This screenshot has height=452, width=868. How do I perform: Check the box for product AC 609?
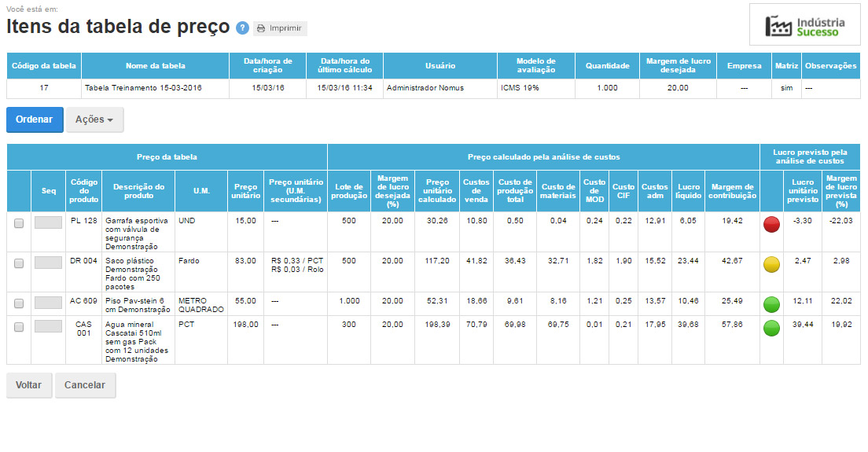(x=19, y=302)
